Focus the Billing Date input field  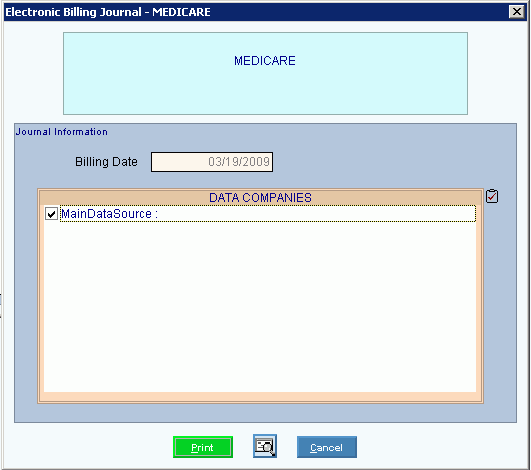coord(212,162)
